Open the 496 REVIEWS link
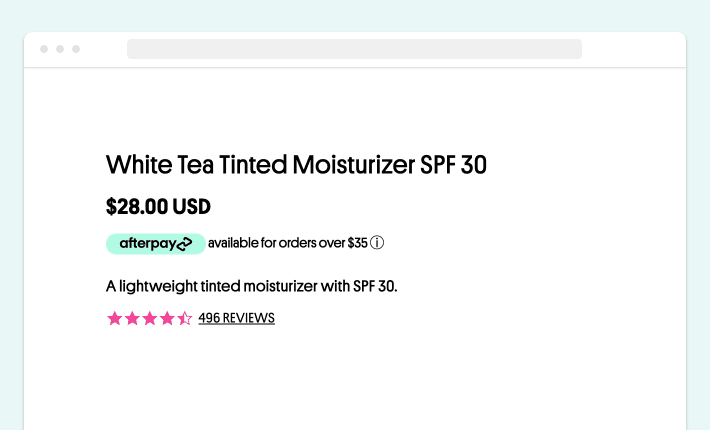The width and height of the screenshot is (710, 430). (x=236, y=318)
